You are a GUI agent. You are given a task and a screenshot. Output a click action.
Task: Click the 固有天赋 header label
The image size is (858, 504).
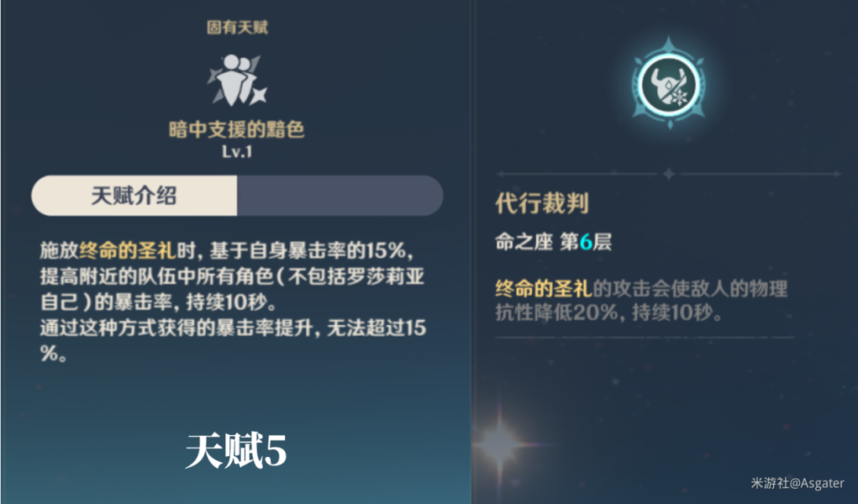coord(237,28)
